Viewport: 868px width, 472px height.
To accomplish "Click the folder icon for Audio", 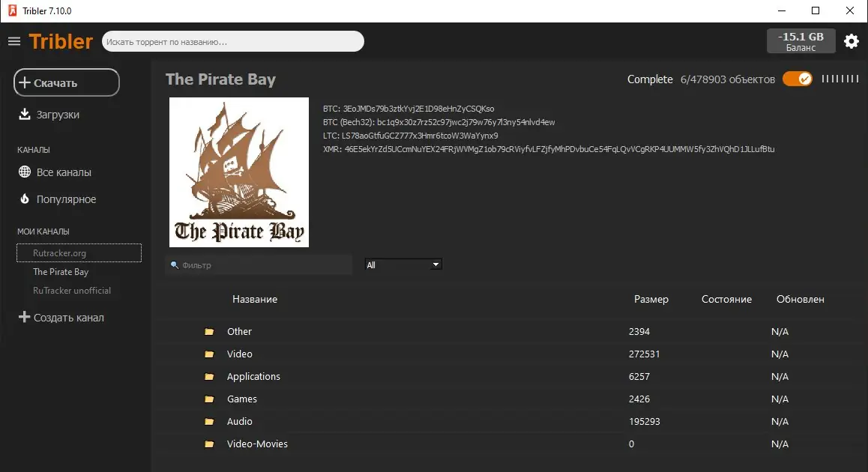I will [x=209, y=422].
